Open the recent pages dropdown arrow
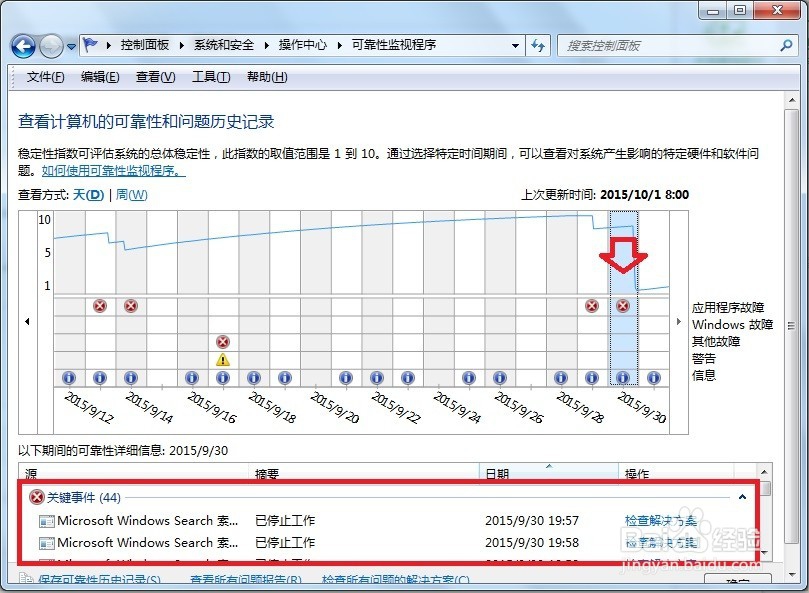The width and height of the screenshot is (809, 593). (x=71, y=46)
